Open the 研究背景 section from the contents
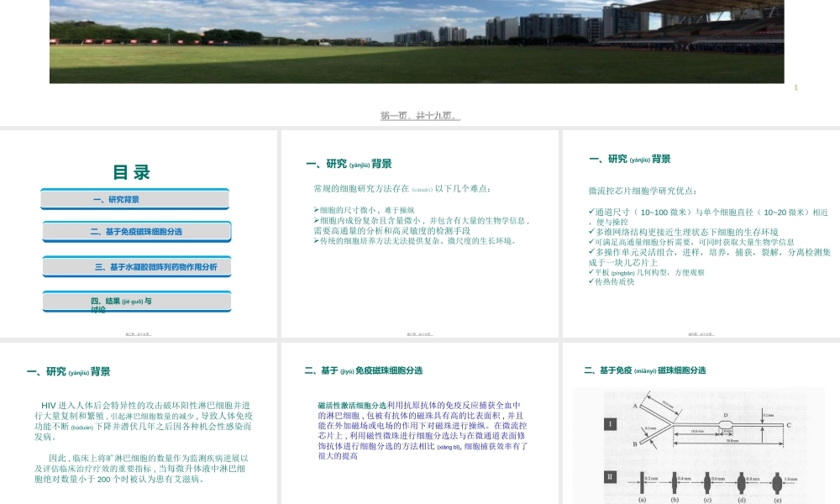Screen dimensions: 840x504 (x=134, y=199)
